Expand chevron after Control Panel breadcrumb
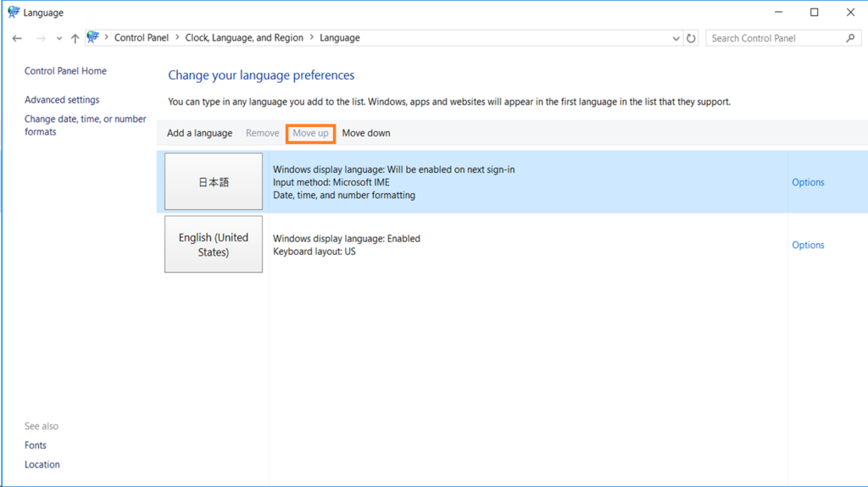Screen dimensions: 868x487 click(177, 37)
